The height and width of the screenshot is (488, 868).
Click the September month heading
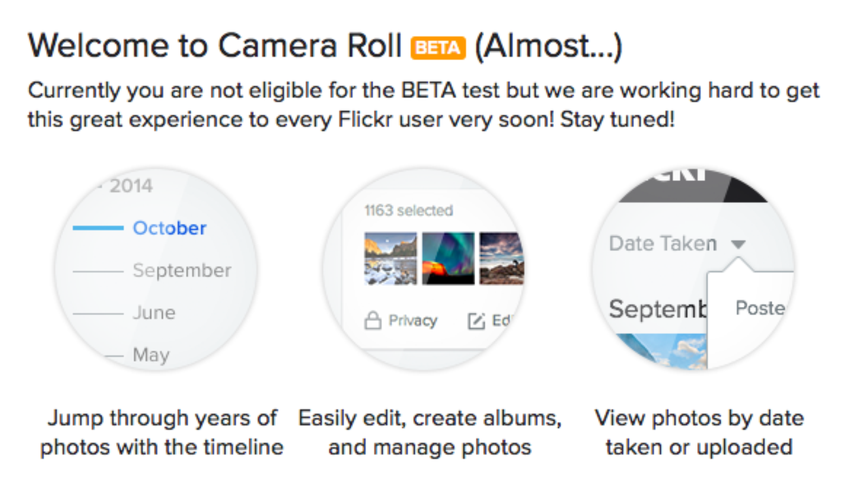657,309
